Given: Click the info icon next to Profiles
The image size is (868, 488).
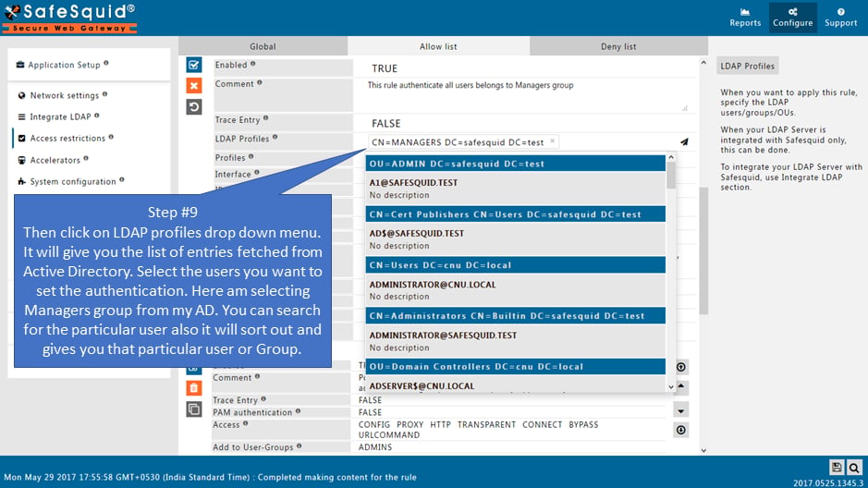Looking at the screenshot, I should point(251,156).
